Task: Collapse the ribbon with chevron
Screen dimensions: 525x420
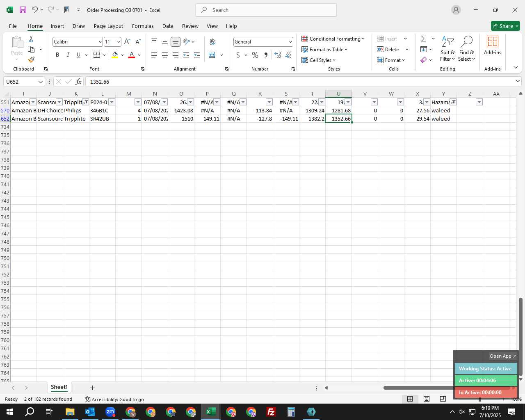Action: point(516,68)
